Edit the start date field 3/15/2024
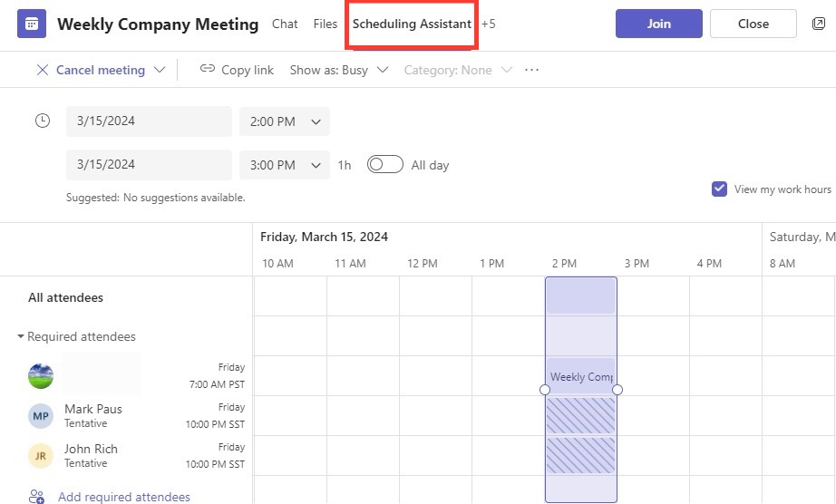Viewport: 836px width, 504px height. (x=149, y=121)
